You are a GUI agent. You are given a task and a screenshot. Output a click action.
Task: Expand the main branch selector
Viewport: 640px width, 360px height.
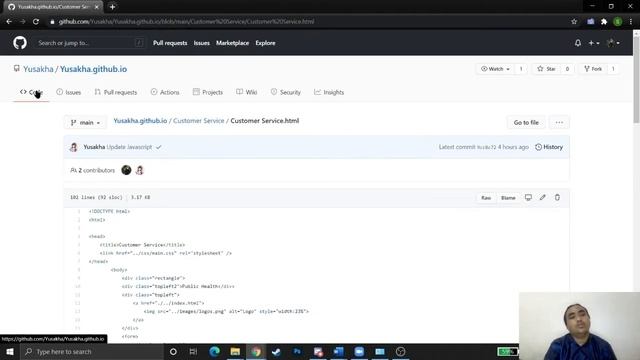tap(85, 122)
